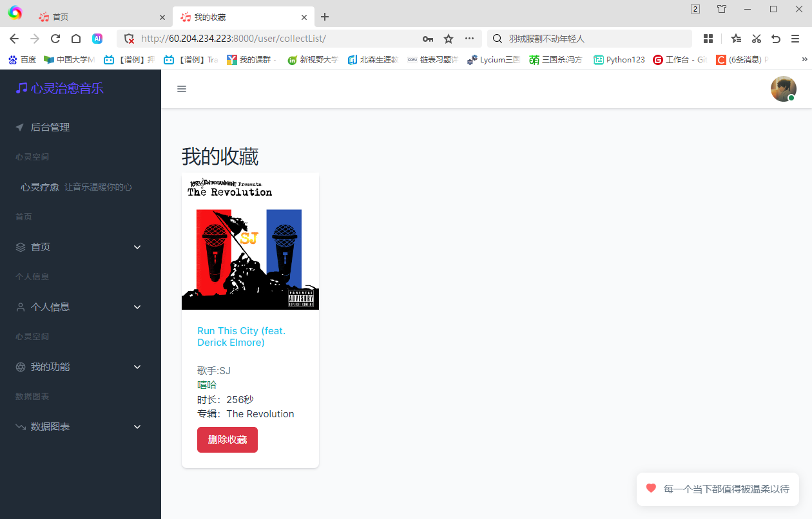Image resolution: width=812 pixels, height=519 pixels.
Task: Click the 我的收藏 page heading
Action: (220, 156)
